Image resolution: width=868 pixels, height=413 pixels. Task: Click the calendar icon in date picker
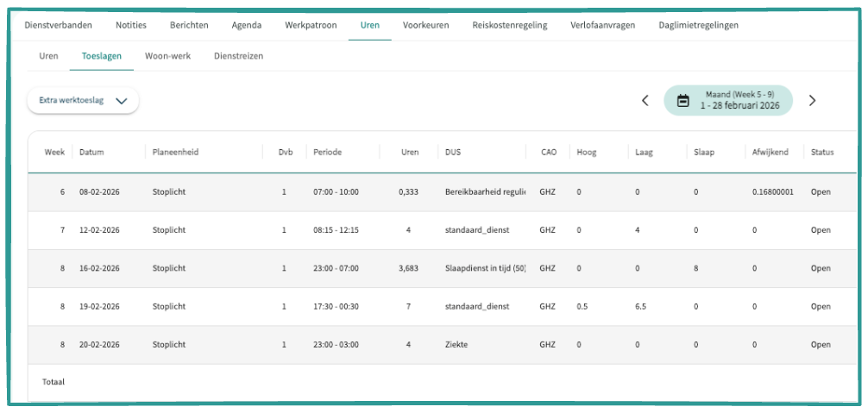[682, 101]
